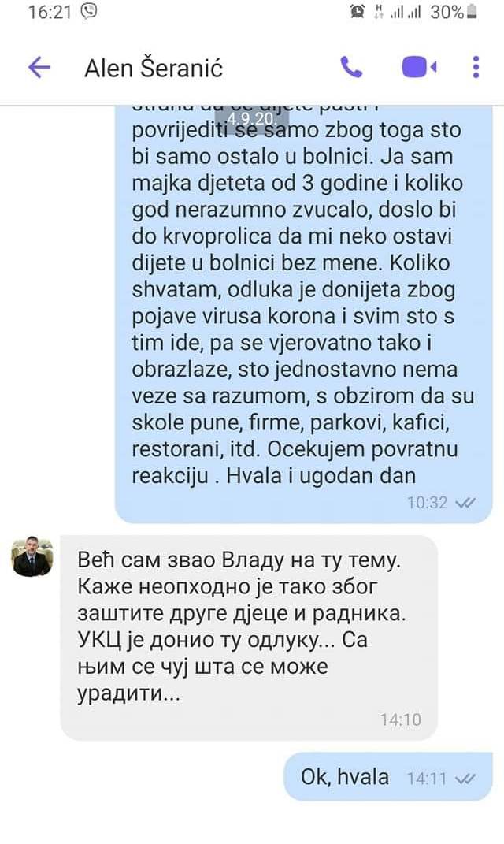Tap the Viber icon in status bar
The height and width of the screenshot is (844, 504).
coord(89,11)
